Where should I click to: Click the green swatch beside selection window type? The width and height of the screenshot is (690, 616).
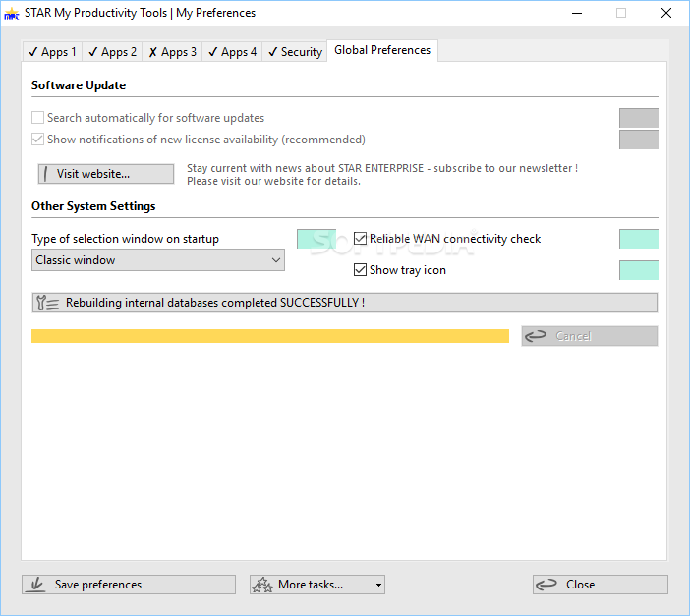click(316, 239)
